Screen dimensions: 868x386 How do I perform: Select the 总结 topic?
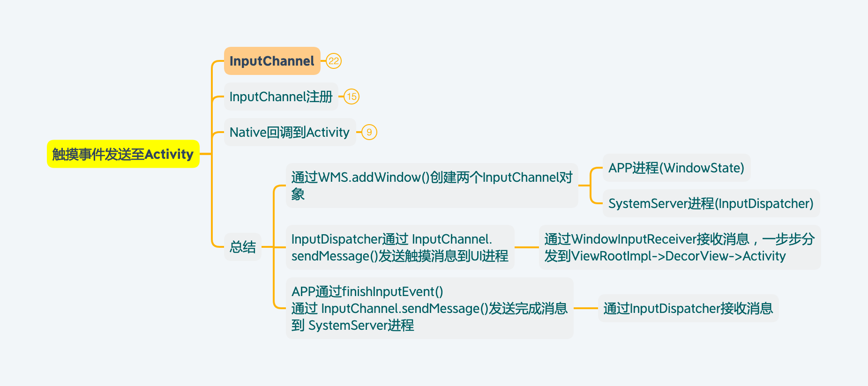tap(243, 247)
